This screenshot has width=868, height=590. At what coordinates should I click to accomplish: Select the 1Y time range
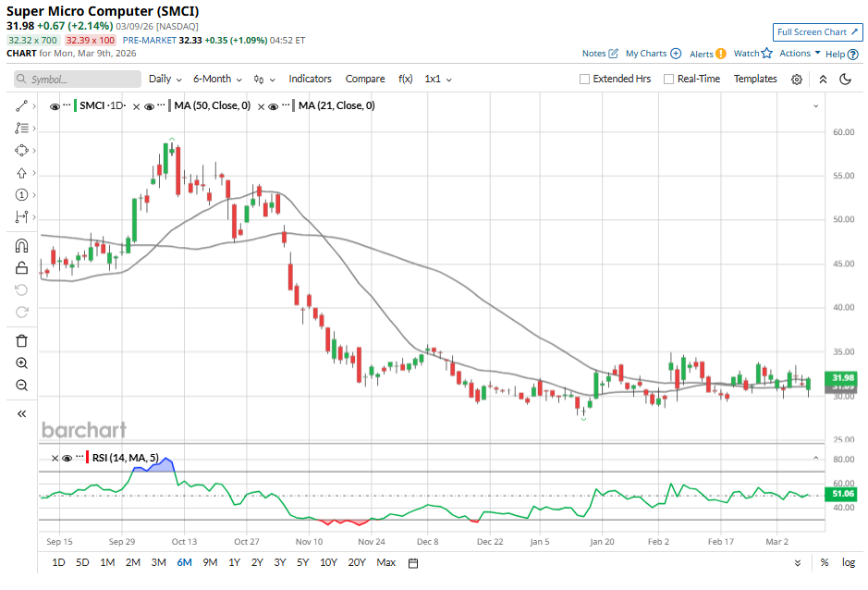pyautogui.click(x=234, y=562)
